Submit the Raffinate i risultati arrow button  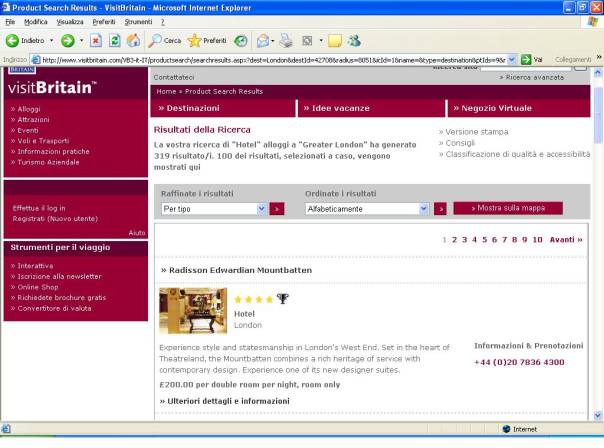277,209
